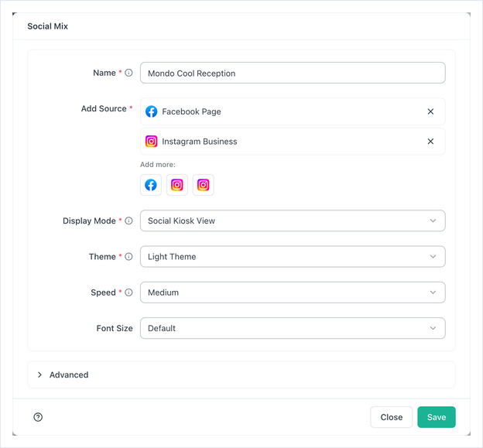Click the 'Add more:' text

(x=158, y=165)
